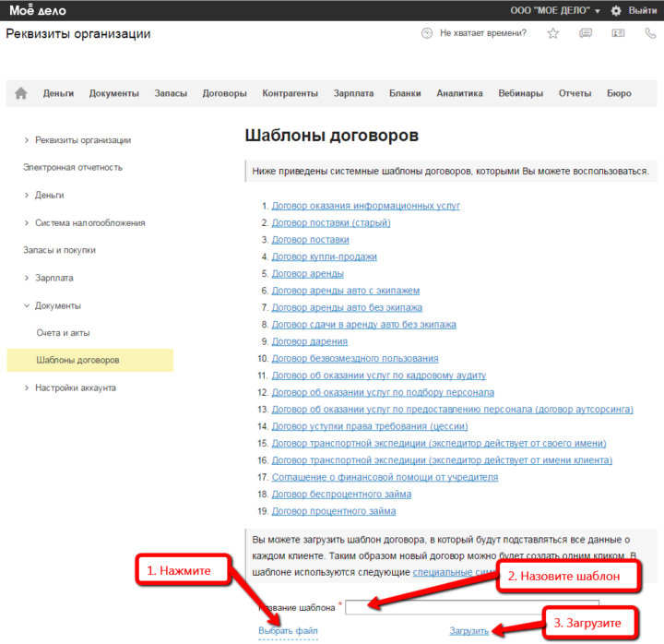Open Договор аренды авто без экипажа

coord(347,307)
